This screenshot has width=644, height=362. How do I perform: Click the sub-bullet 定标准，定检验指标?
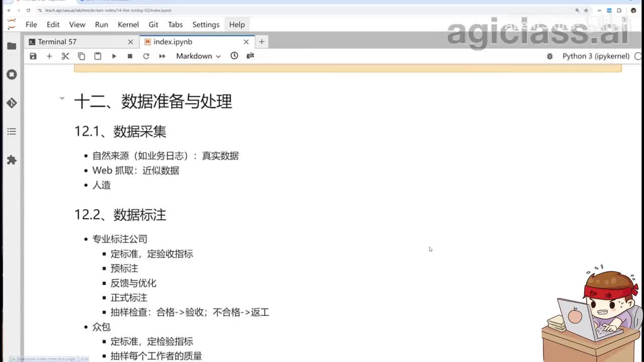click(152, 341)
